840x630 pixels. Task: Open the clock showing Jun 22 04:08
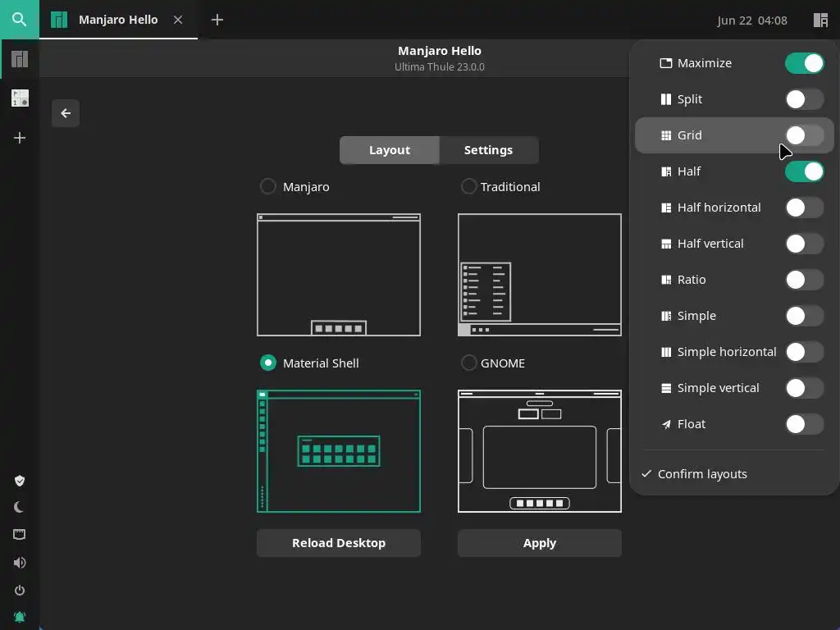pyautogui.click(x=752, y=21)
